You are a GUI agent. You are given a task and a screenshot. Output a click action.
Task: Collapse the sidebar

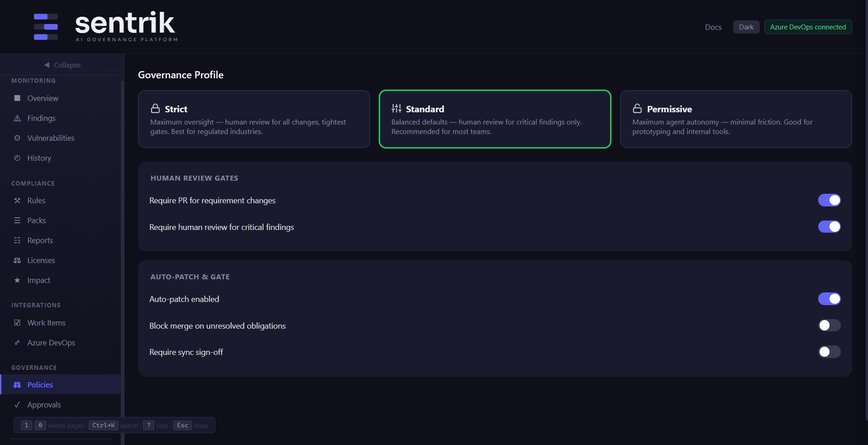point(62,65)
